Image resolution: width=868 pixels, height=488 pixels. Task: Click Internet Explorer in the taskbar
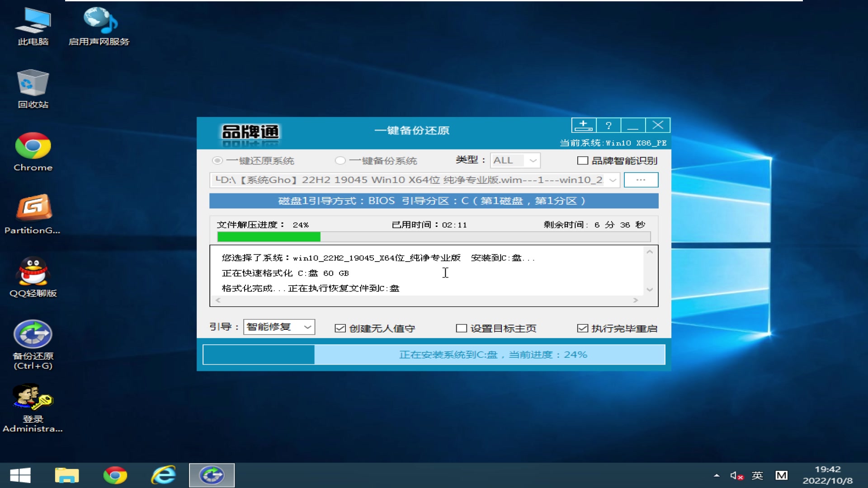pos(163,475)
